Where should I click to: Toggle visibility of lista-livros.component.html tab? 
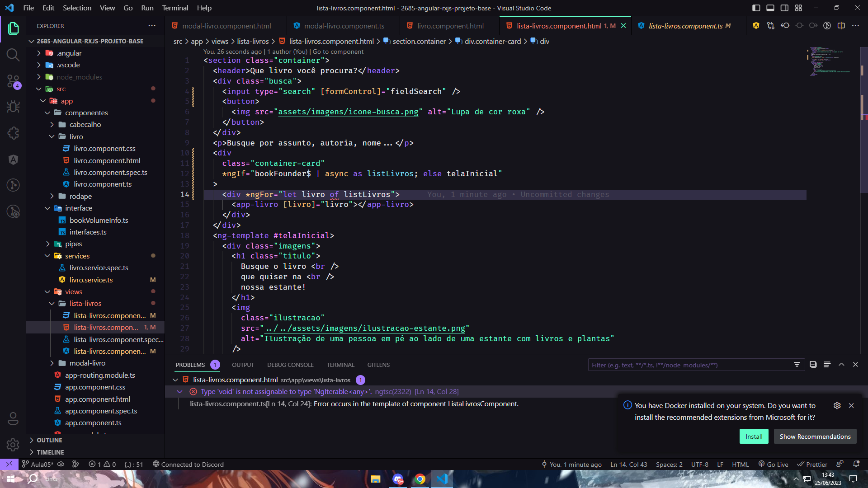pos(623,26)
